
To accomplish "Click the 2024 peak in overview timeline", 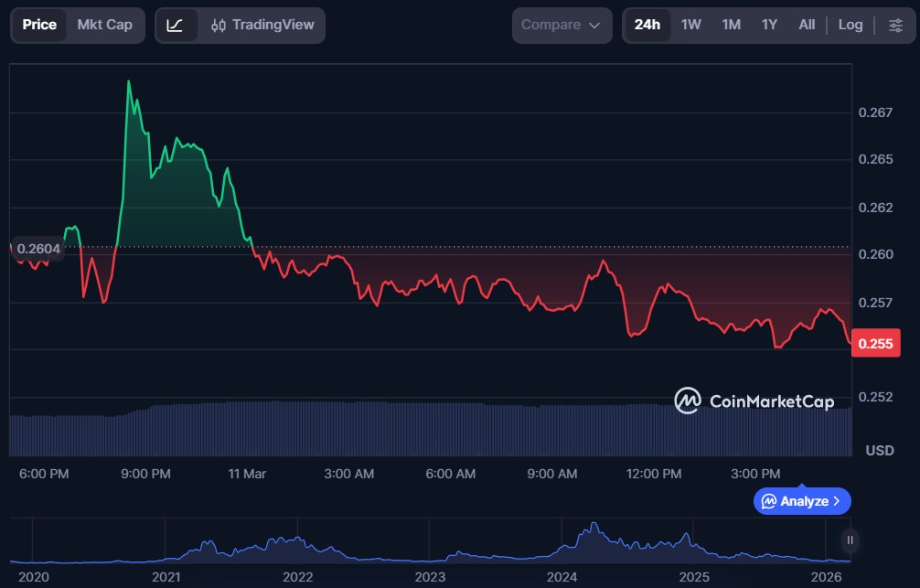I will pos(594,525).
